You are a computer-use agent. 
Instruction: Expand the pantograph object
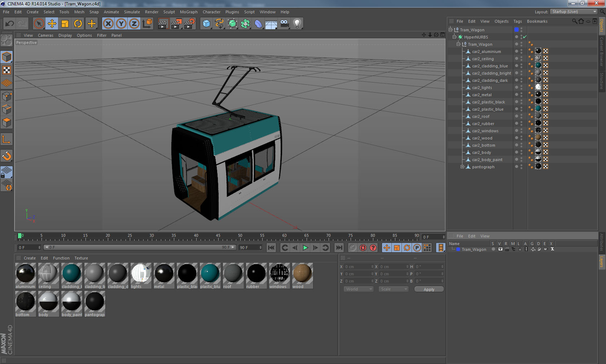coord(462,167)
